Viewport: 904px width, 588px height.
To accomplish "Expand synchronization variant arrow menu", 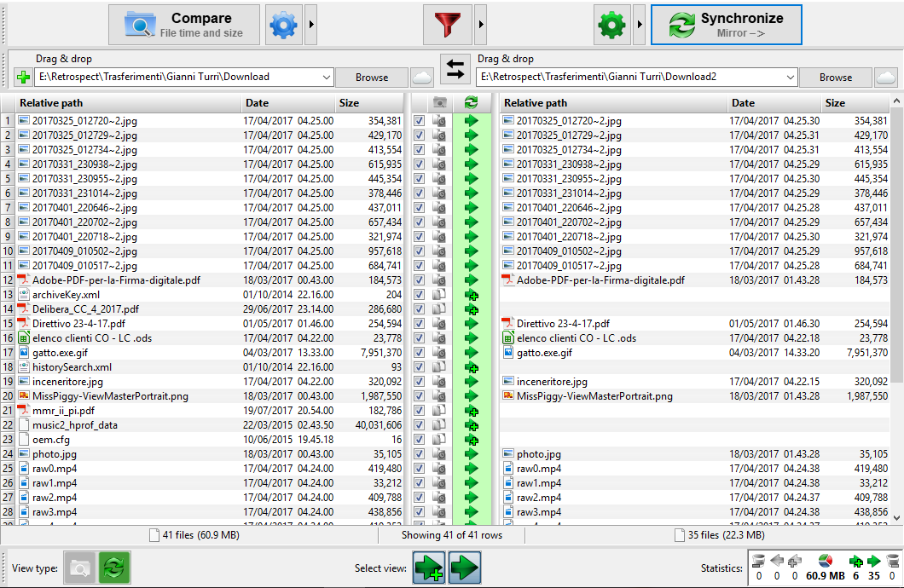I will 640,25.
